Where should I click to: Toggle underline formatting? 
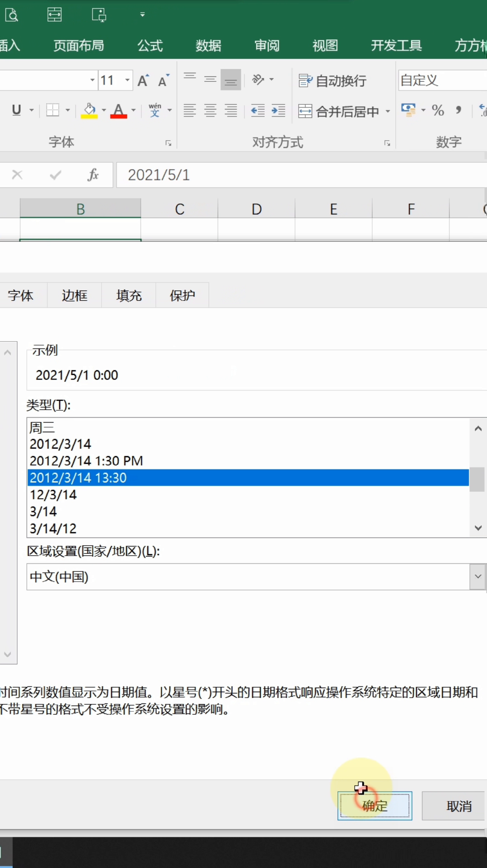coord(17,110)
